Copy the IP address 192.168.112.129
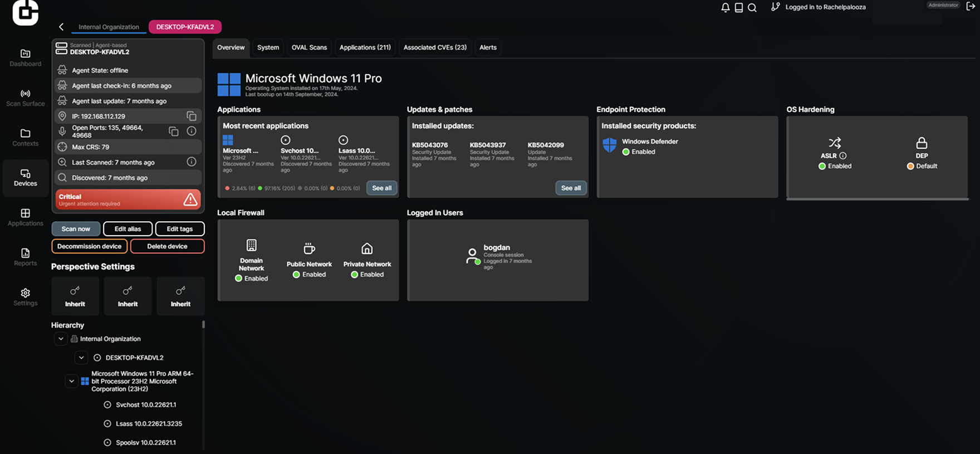The width and height of the screenshot is (980, 454). pyautogui.click(x=191, y=116)
